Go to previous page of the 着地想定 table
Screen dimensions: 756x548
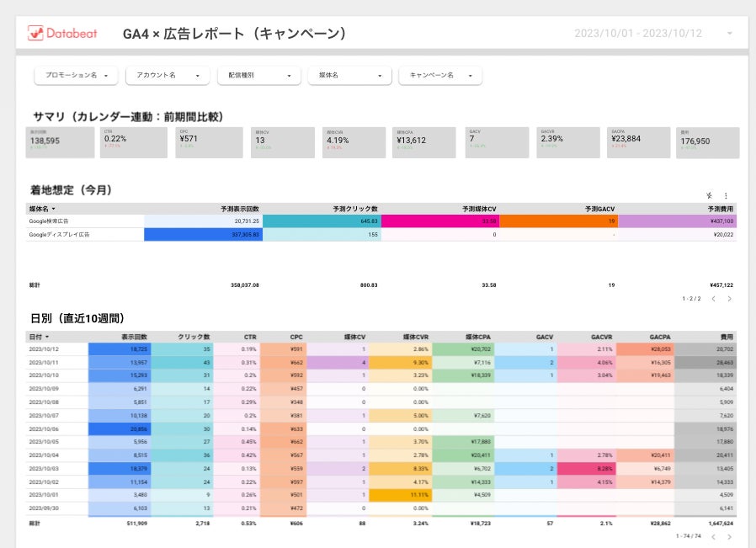click(714, 299)
